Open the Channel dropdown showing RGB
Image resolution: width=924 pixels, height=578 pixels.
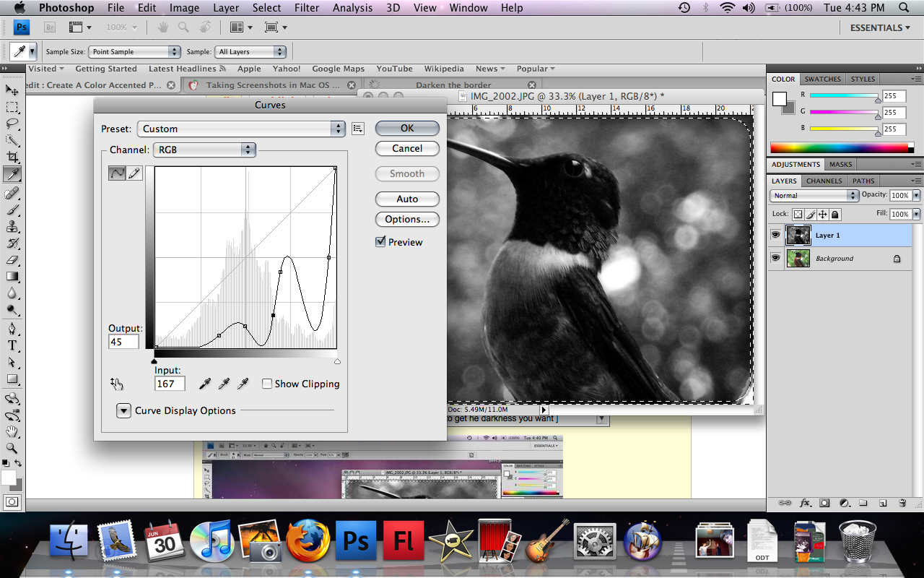[x=204, y=150]
